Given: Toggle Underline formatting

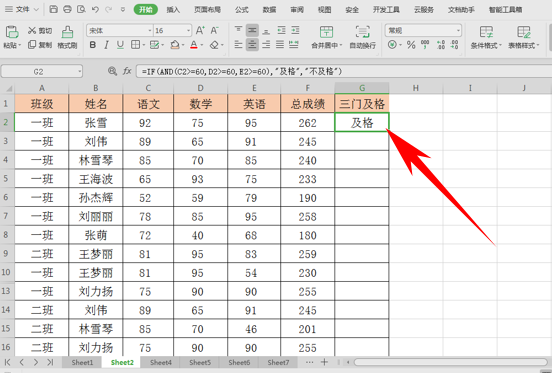Looking at the screenshot, I should (120, 45).
